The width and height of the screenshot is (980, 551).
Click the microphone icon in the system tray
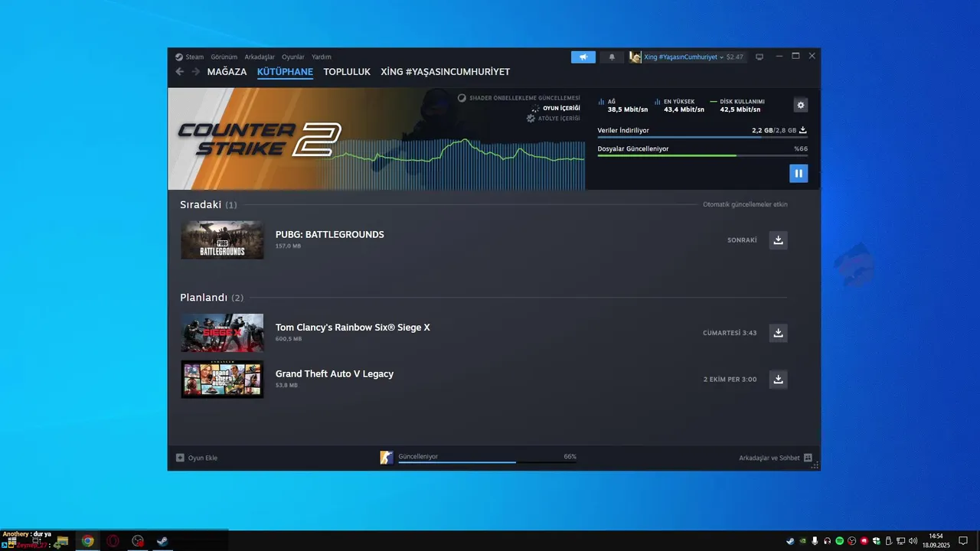coord(815,541)
